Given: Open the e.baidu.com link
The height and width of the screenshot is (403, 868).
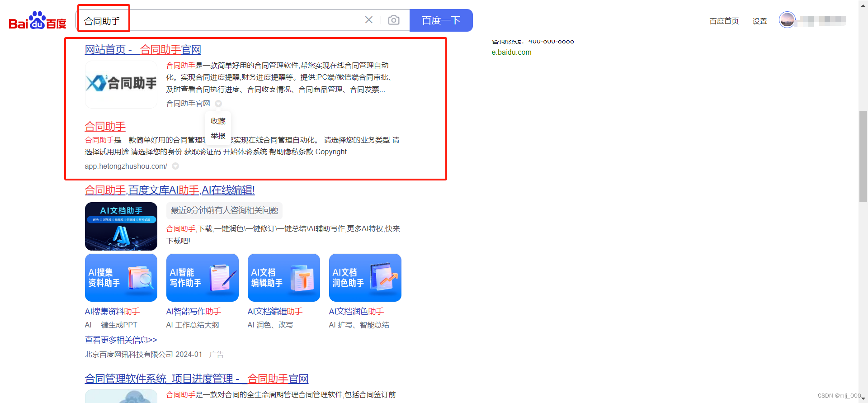Looking at the screenshot, I should (511, 52).
